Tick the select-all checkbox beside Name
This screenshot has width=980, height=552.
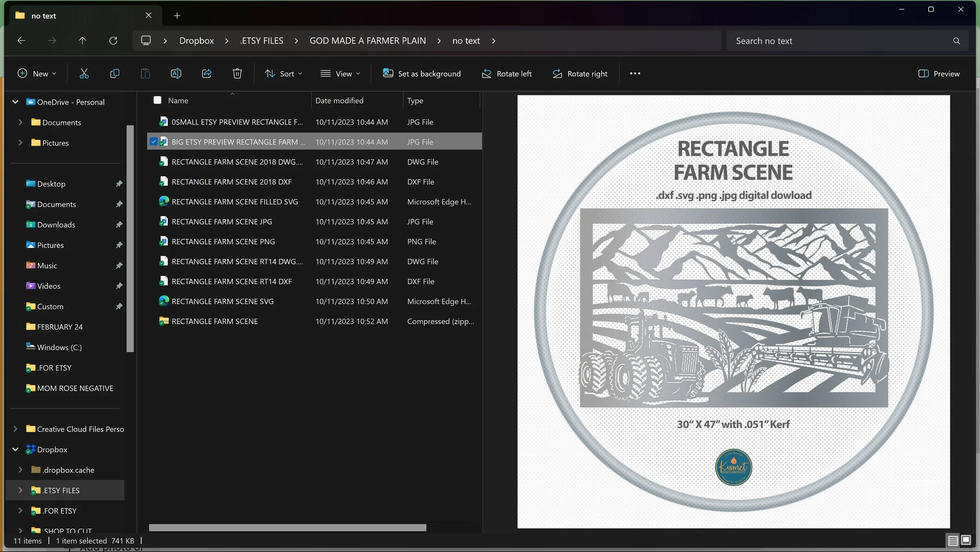pos(158,100)
